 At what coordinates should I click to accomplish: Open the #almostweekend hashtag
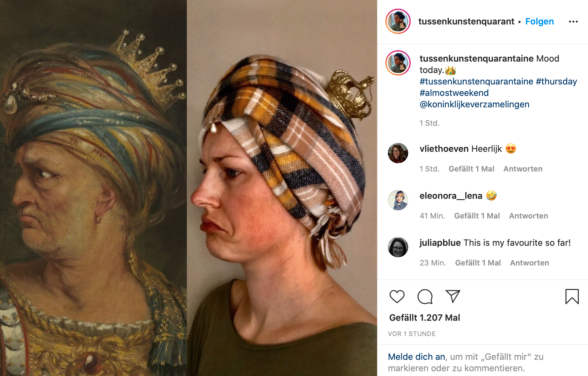point(454,93)
